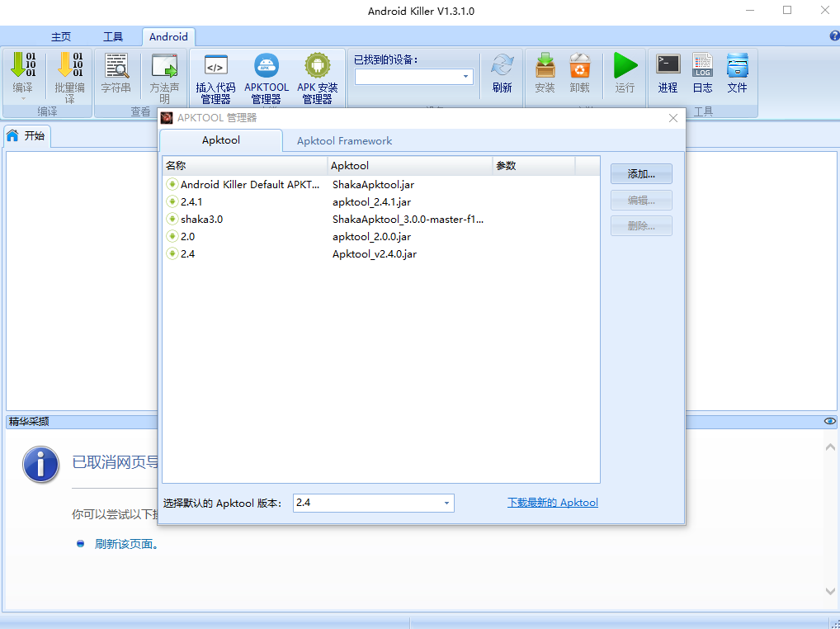Select the 2.4.1 apktool entry

pos(191,202)
